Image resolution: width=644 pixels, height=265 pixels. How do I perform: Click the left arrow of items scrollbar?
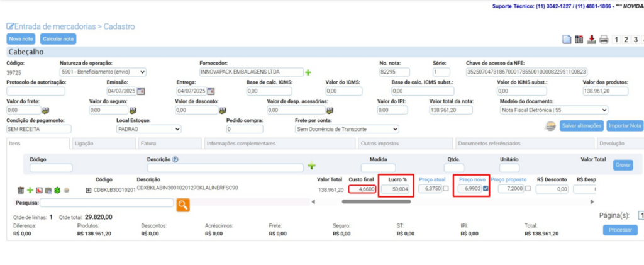coord(313,201)
